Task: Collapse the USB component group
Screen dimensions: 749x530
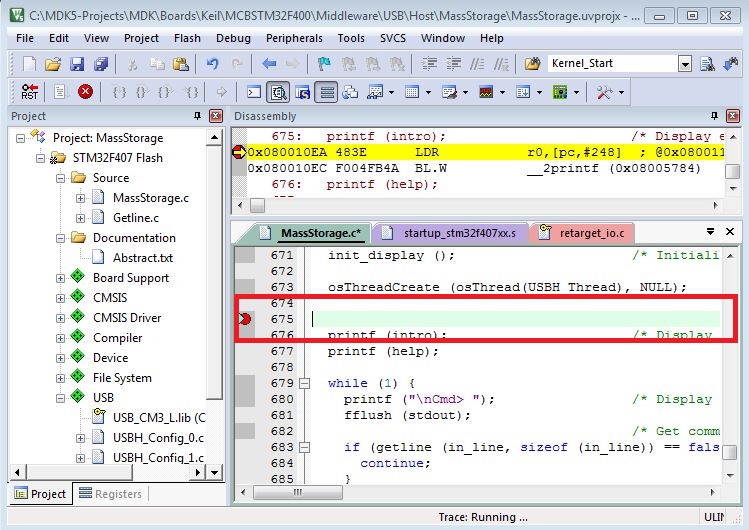Action: [x=61, y=398]
